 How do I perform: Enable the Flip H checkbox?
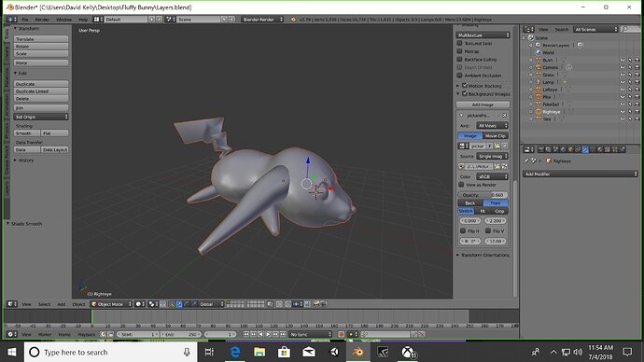tap(463, 230)
